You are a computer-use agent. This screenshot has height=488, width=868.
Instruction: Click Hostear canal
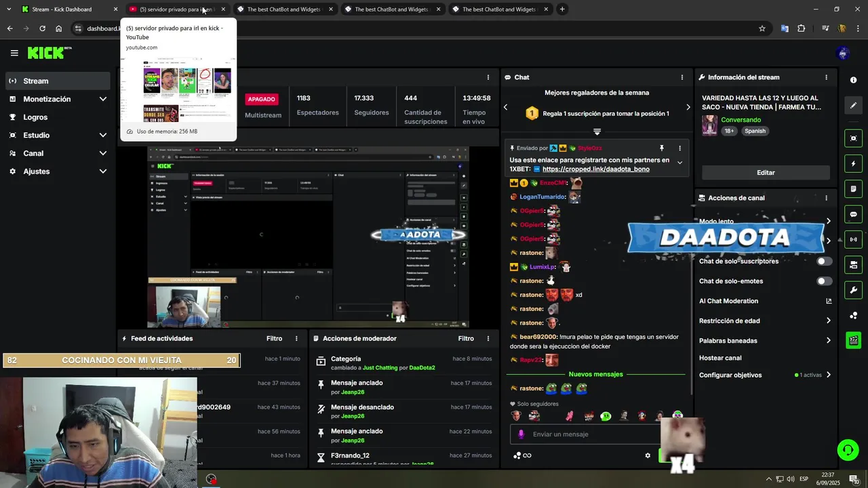(x=720, y=358)
